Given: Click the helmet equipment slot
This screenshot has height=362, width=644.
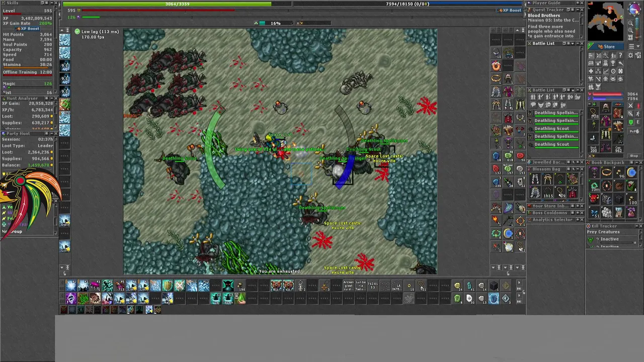Looking at the screenshot, I should (606, 108).
